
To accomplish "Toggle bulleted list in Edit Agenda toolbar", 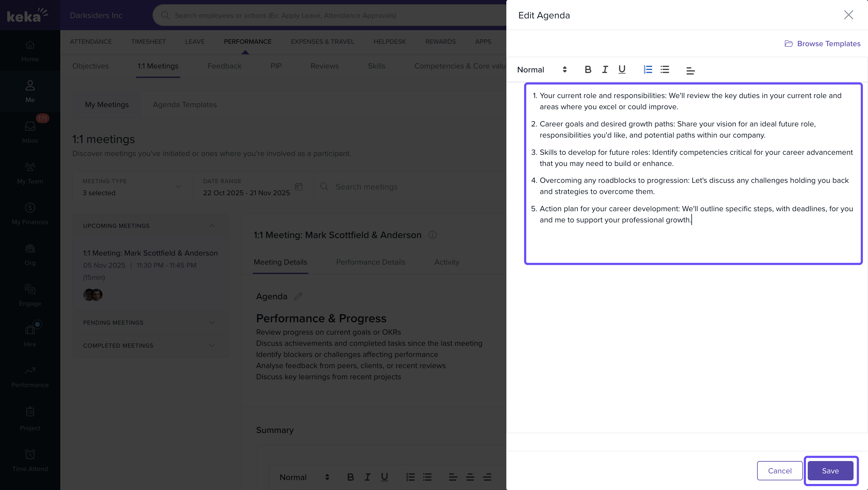I will coord(665,70).
